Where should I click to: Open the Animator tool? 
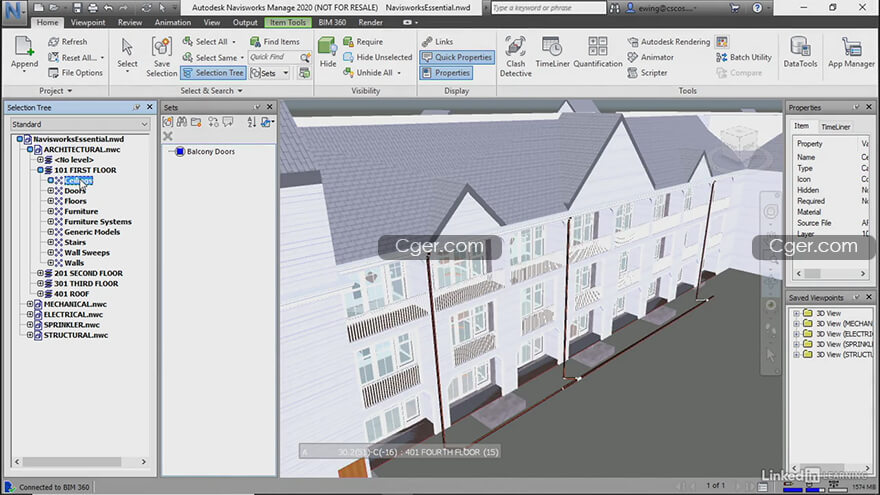click(x=650, y=57)
